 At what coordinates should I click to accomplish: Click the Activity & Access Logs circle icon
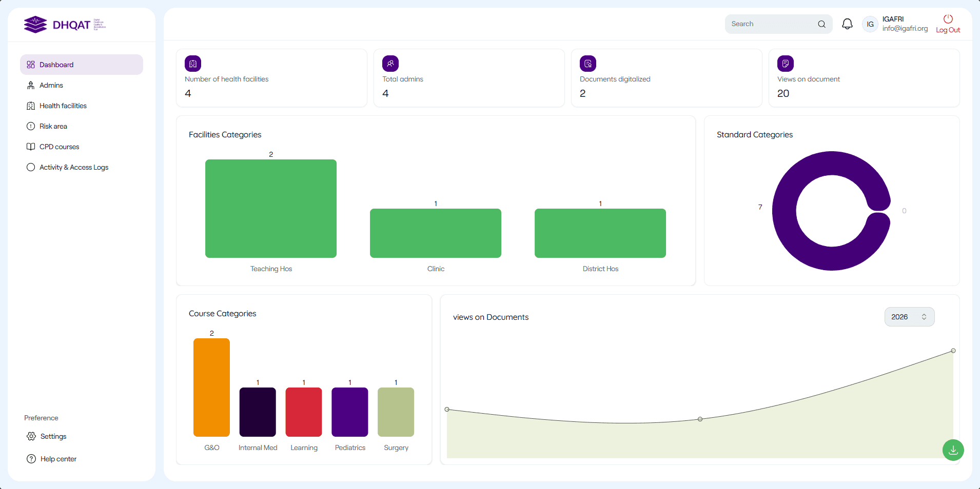click(31, 167)
